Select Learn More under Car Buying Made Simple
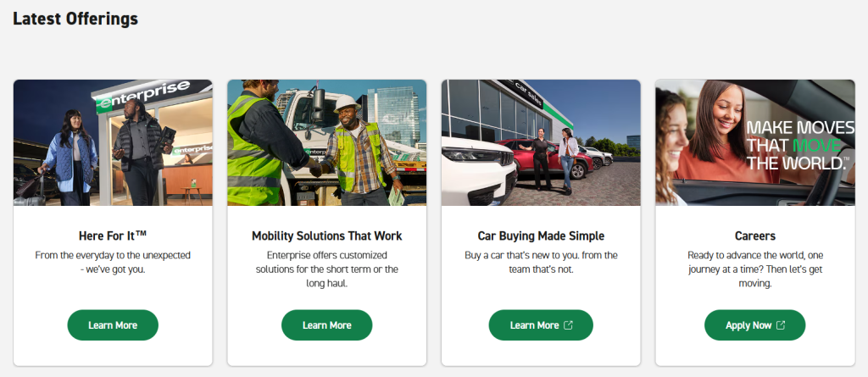 click(541, 325)
